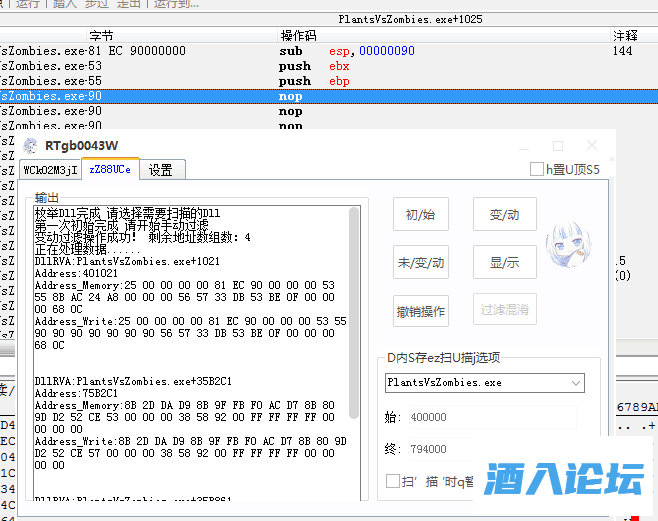
Task: Maximize the RTgb0043W window
Action: (558, 146)
